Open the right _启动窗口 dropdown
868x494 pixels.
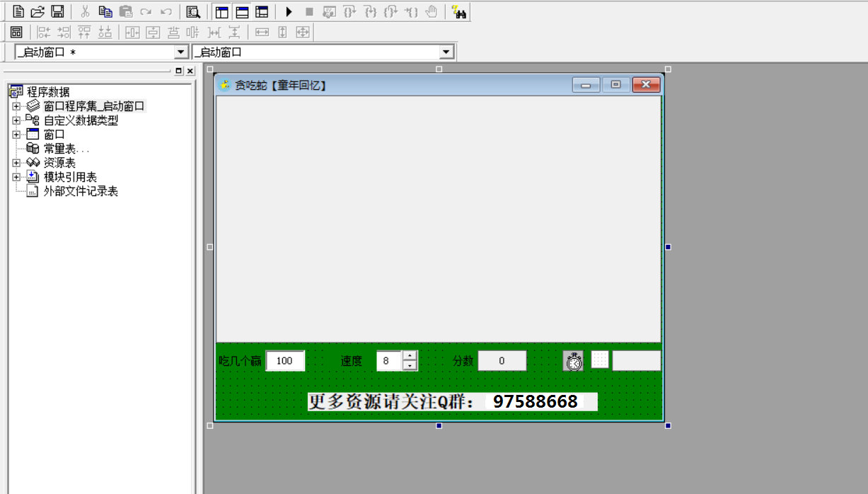point(446,52)
